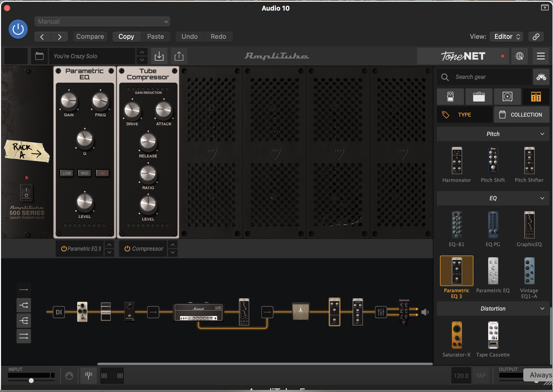Open the hamburger main menu
553x392 pixels.
point(541,56)
